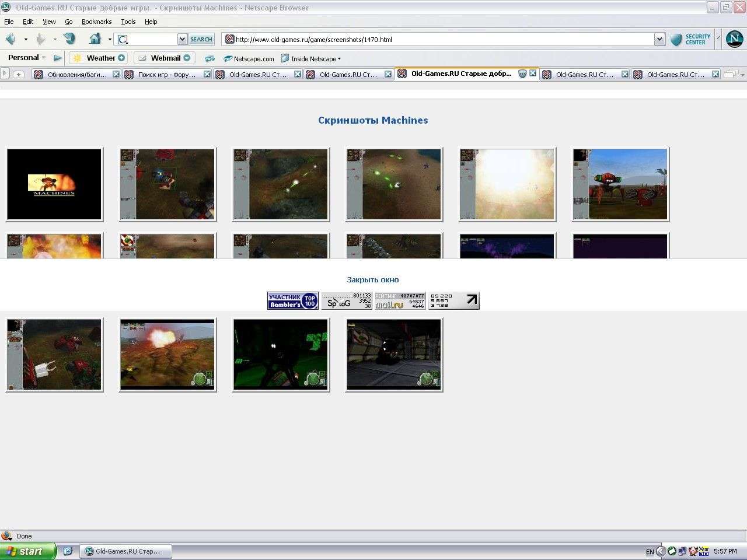This screenshot has width=747, height=560.
Task: Click the 'Скриншоты Machines' heading
Action: pos(373,120)
